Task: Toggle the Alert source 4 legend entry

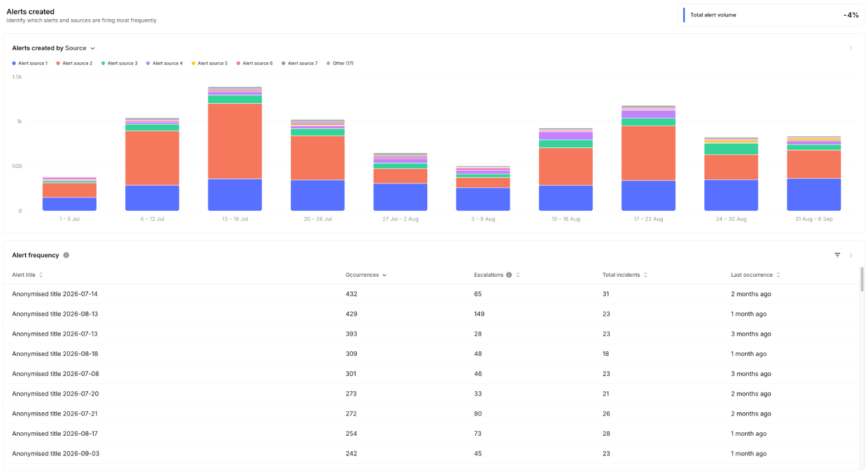Action: coord(164,63)
